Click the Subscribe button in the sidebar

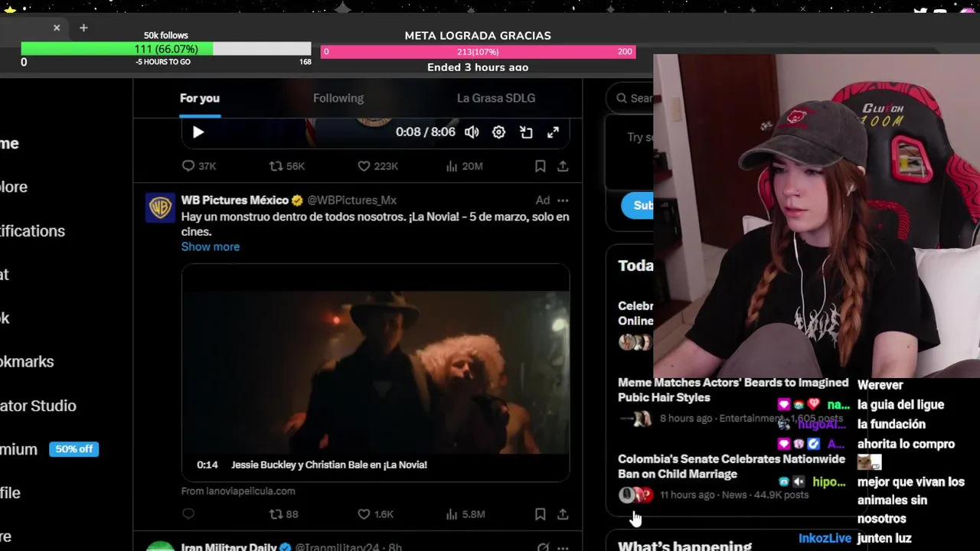(637, 205)
